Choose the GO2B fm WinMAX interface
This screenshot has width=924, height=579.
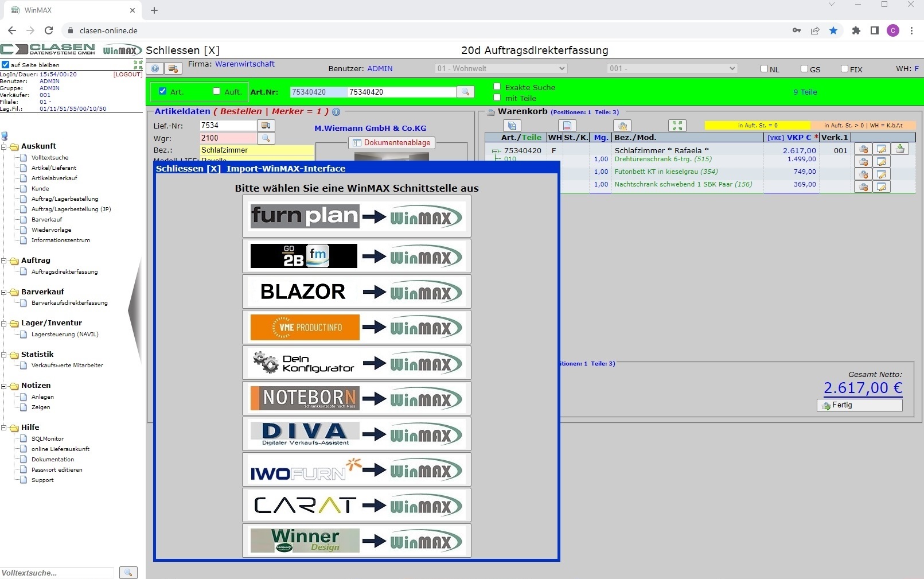[357, 256]
